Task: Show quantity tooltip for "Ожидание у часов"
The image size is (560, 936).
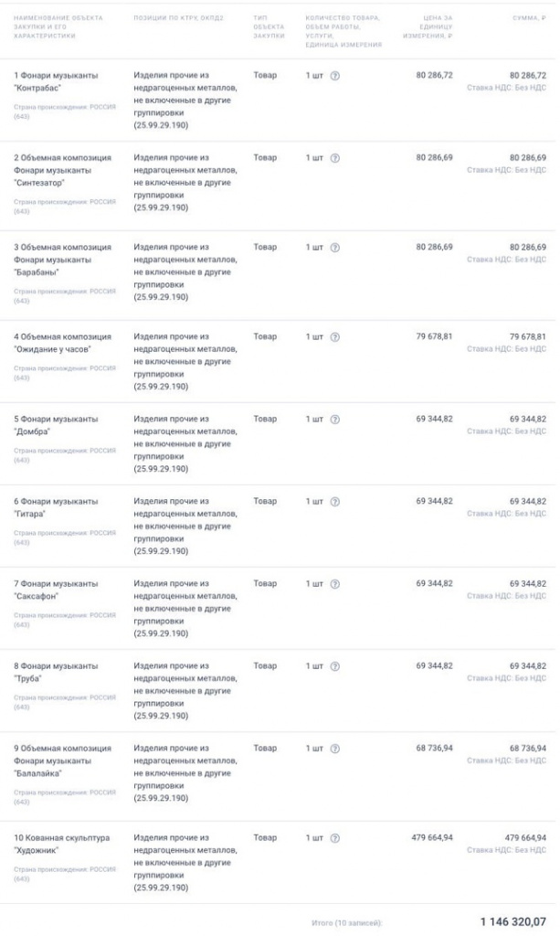Action: (334, 337)
